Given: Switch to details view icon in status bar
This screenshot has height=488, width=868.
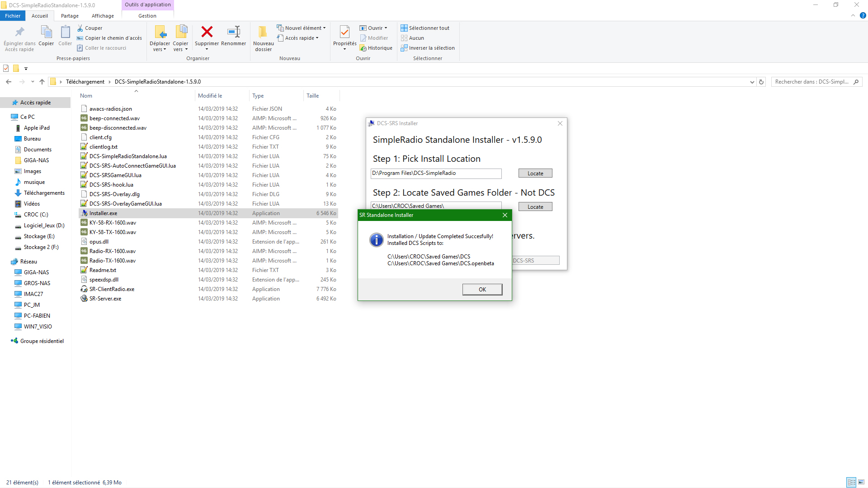Looking at the screenshot, I should [851, 482].
